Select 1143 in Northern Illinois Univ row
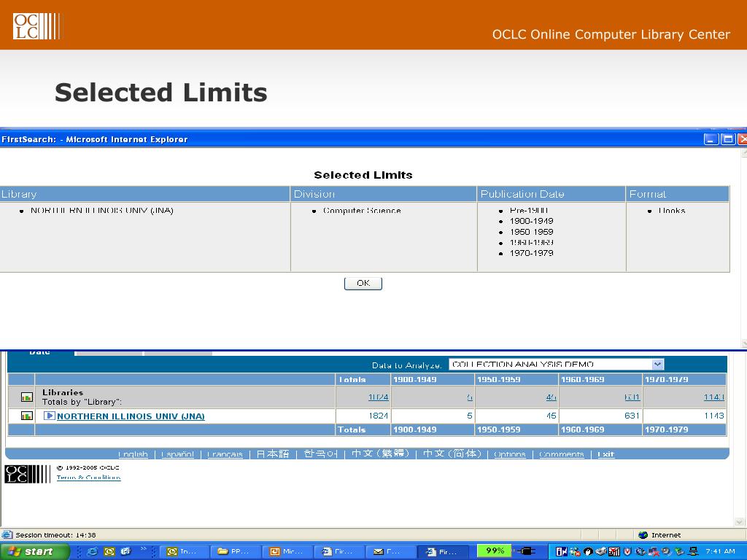The image size is (747, 560). point(713,416)
